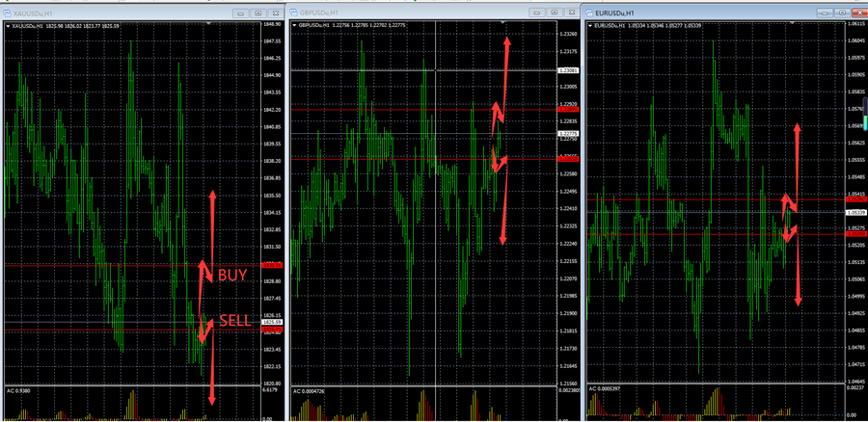The image size is (868, 422).
Task: Select the BUY text label on gold chart
Action: [232, 275]
